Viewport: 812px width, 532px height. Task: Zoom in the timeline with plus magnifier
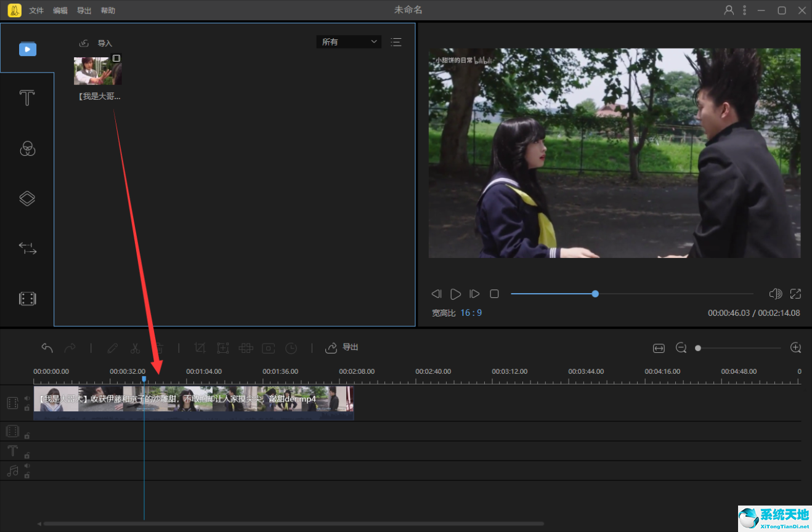(x=795, y=348)
